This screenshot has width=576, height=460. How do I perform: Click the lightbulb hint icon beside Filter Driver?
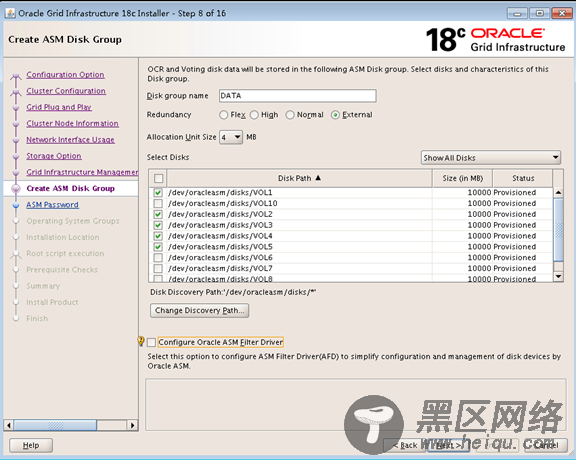coord(141,341)
